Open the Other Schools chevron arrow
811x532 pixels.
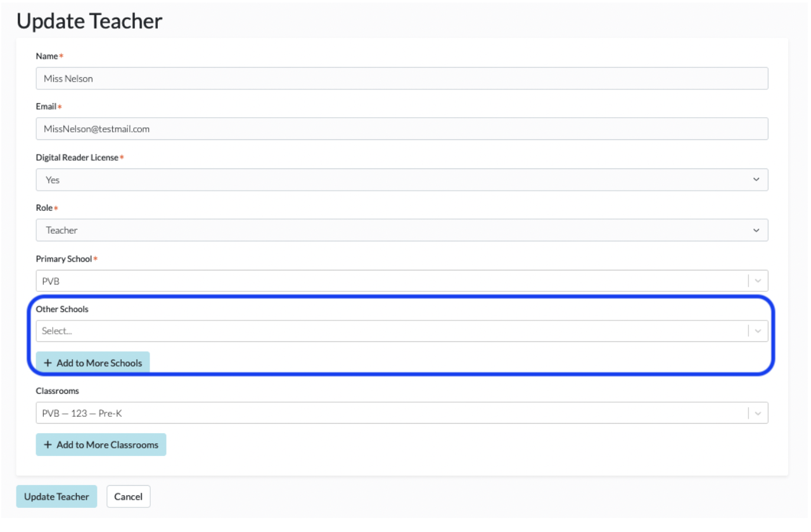click(758, 331)
